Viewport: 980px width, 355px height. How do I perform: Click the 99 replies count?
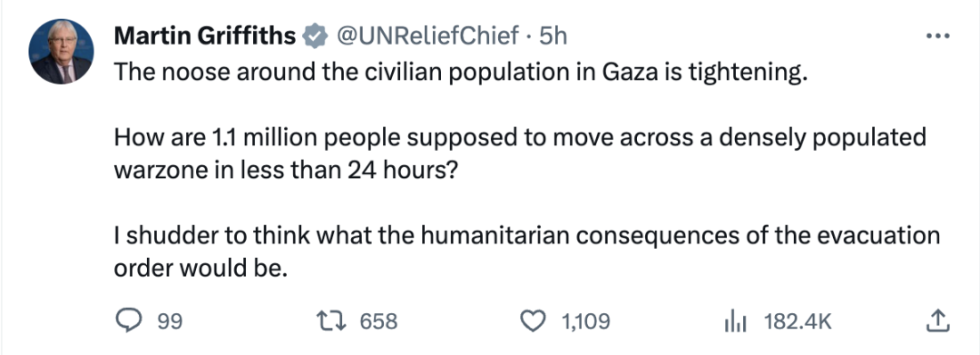170,322
